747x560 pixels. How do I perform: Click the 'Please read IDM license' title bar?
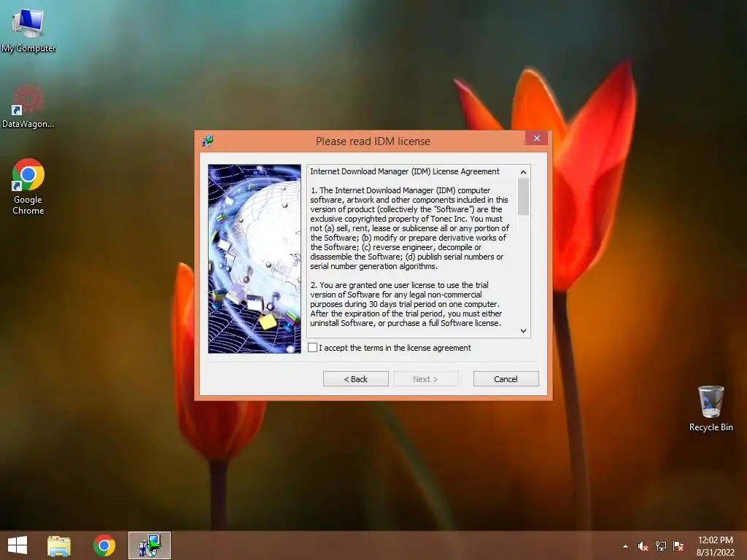coord(373,141)
